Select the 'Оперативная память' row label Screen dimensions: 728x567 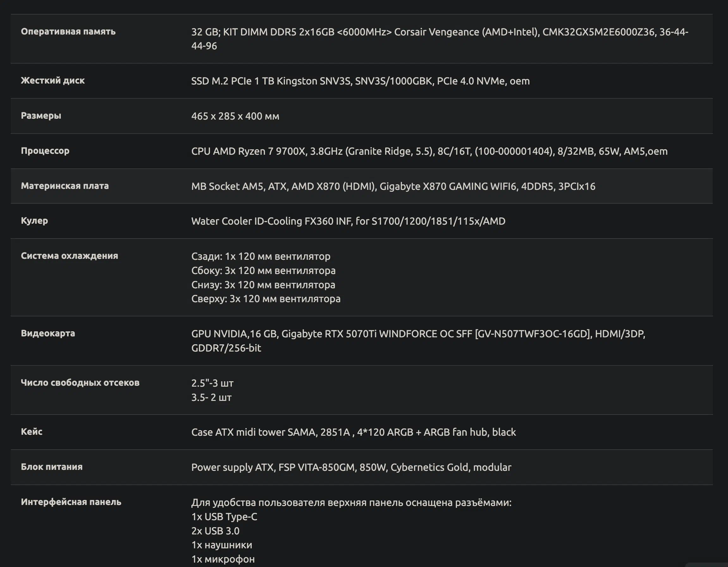coord(68,31)
